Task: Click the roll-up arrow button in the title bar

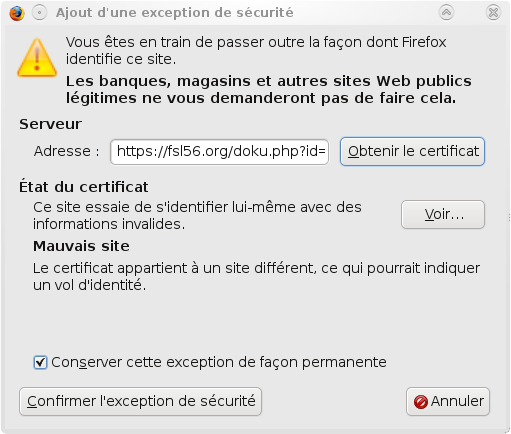Action: point(446,13)
